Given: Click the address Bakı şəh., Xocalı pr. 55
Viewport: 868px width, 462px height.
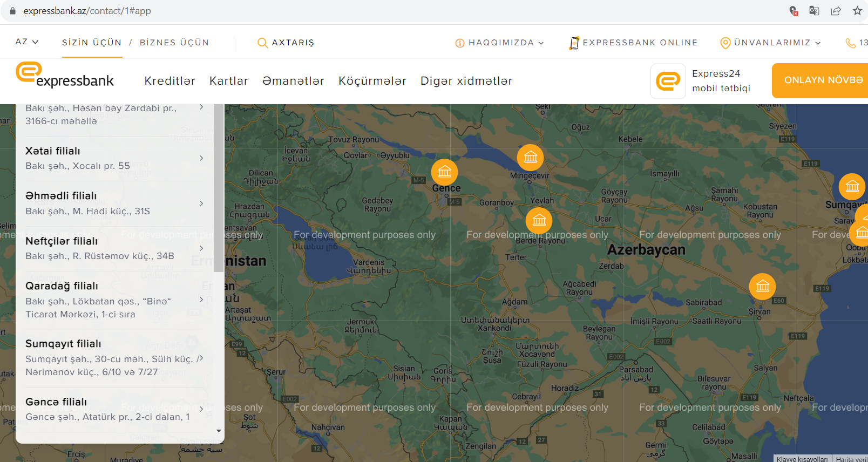Looking at the screenshot, I should pos(78,166).
